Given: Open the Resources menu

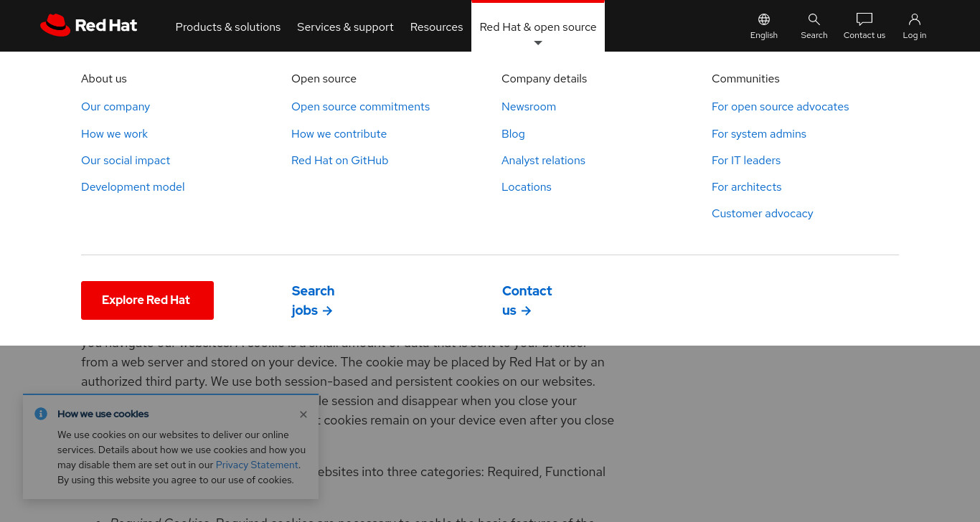Looking at the screenshot, I should click(436, 27).
